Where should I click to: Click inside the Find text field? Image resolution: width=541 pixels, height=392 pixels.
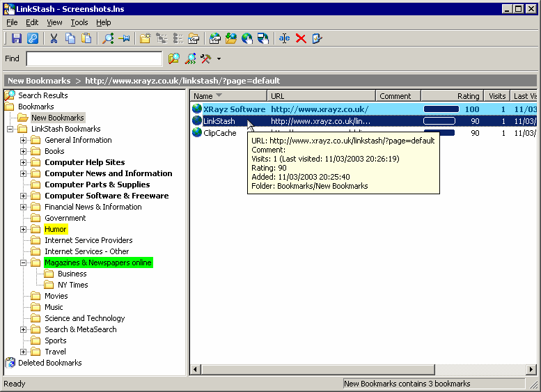pos(94,59)
